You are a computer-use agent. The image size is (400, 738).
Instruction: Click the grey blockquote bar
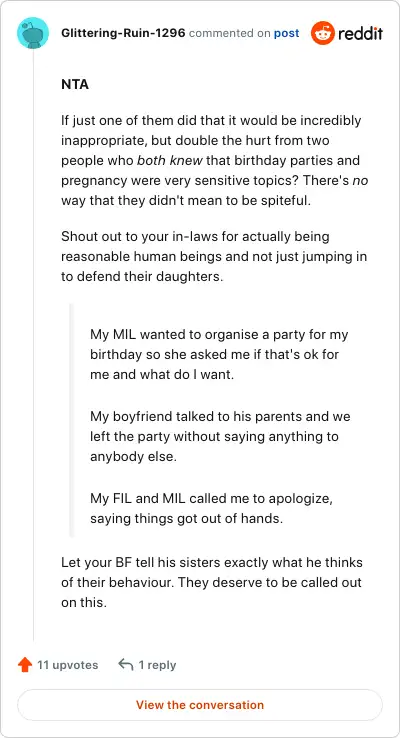(72, 420)
